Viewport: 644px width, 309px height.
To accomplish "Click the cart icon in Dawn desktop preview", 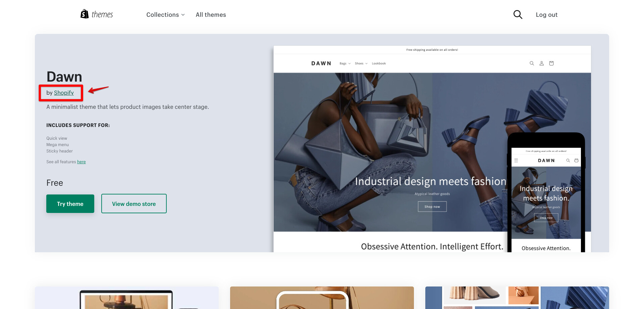I will [x=551, y=63].
